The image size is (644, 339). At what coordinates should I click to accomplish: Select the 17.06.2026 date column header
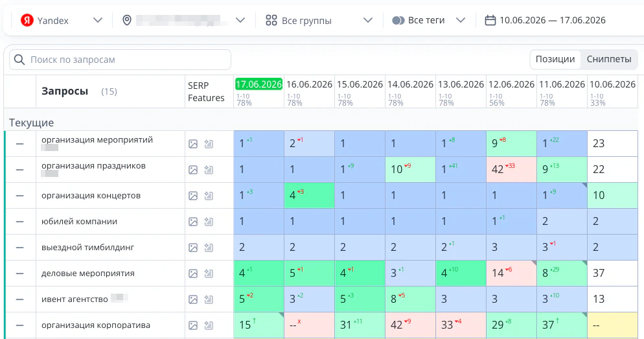pyautogui.click(x=259, y=84)
